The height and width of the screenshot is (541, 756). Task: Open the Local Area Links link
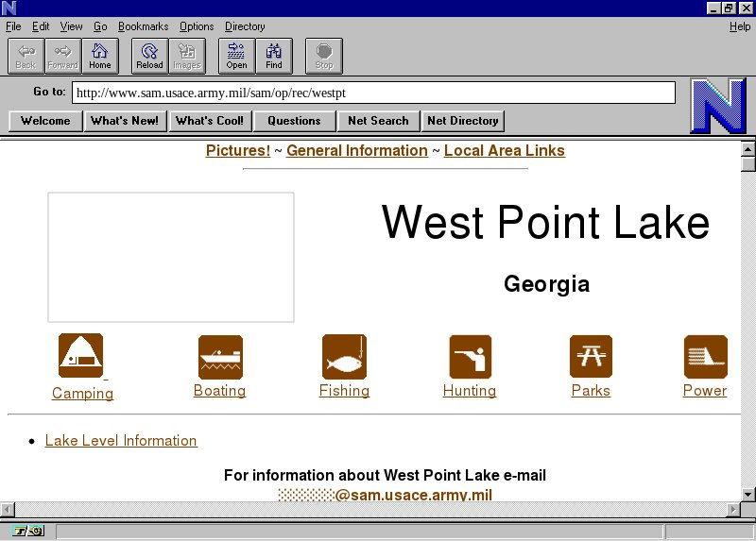(x=504, y=151)
